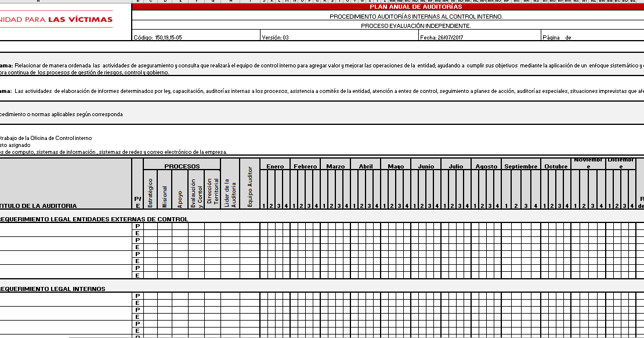644x338 pixels.
Task: Click the 'PARA LAS VÍCTIMAS' logo
Action: pyautogui.click(x=56, y=19)
